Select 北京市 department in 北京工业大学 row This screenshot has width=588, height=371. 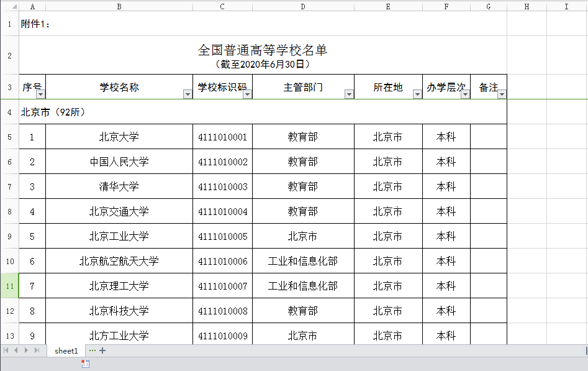[x=303, y=236]
